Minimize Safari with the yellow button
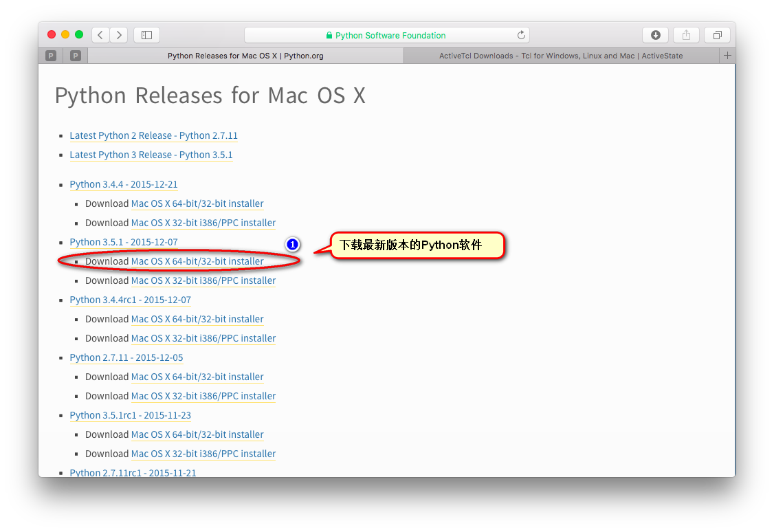 pyautogui.click(x=65, y=34)
